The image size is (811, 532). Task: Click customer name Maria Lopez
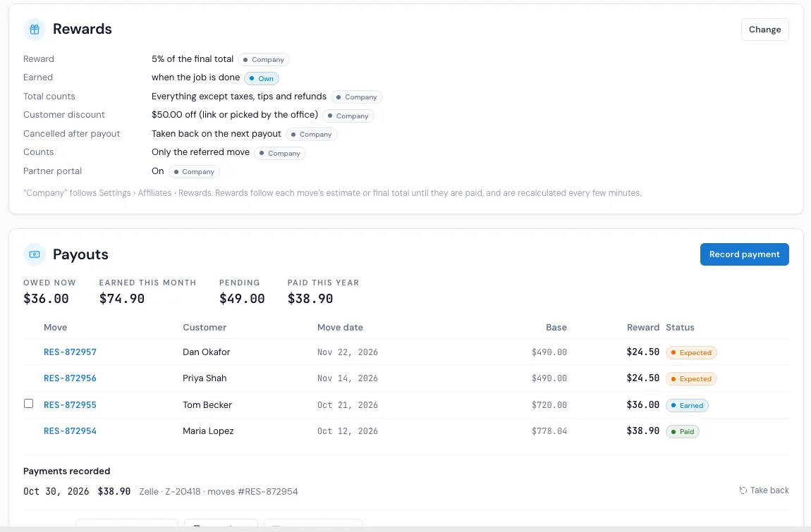click(x=208, y=431)
